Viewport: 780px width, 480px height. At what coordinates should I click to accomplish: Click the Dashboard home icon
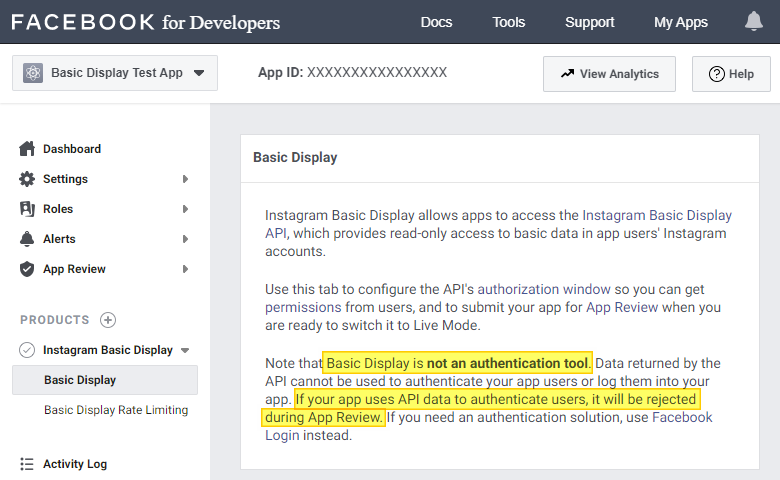[27, 149]
